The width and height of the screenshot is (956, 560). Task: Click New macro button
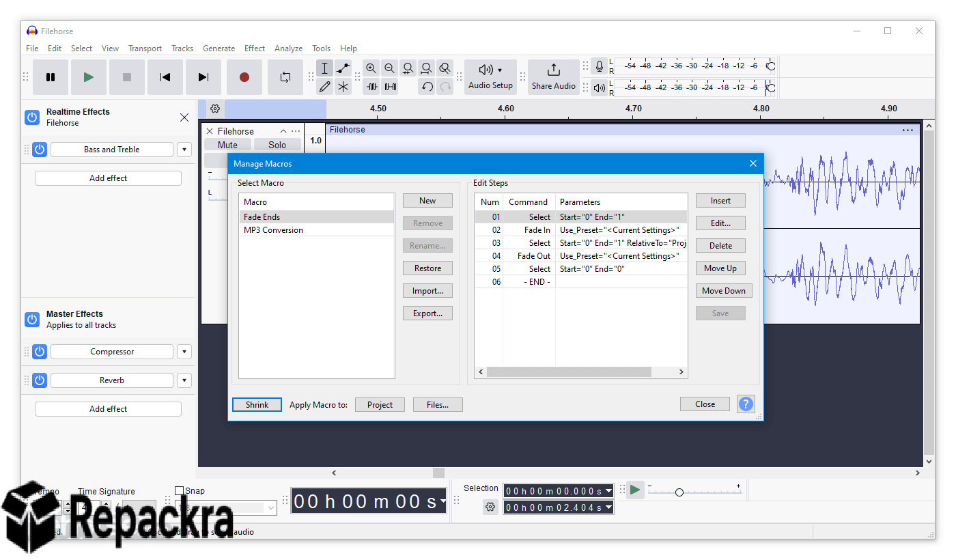pyautogui.click(x=427, y=201)
